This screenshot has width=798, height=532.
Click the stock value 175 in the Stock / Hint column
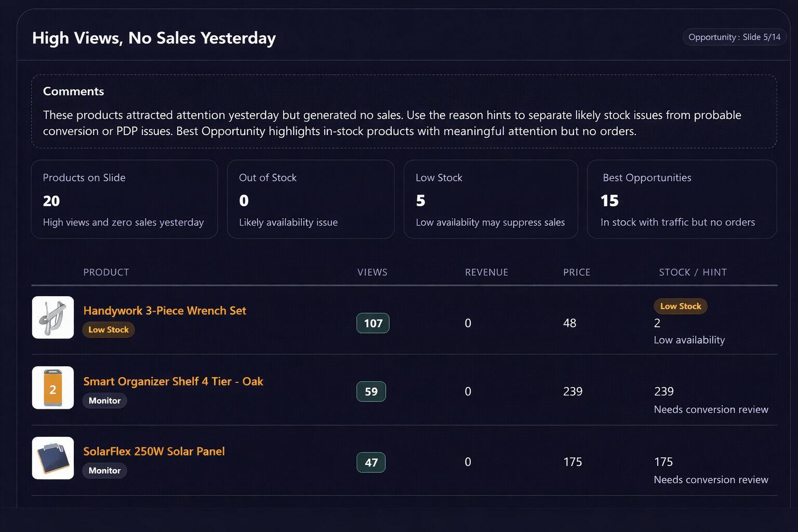tap(663, 462)
